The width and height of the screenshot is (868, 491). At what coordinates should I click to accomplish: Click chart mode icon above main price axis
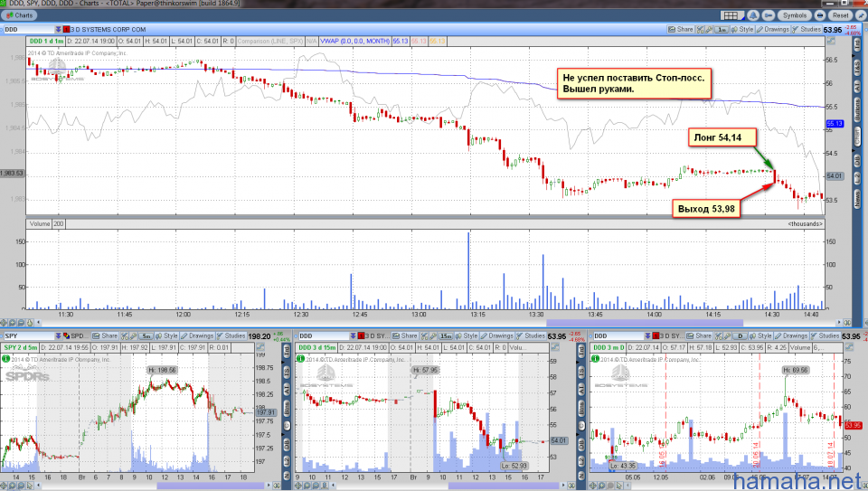[831, 41]
